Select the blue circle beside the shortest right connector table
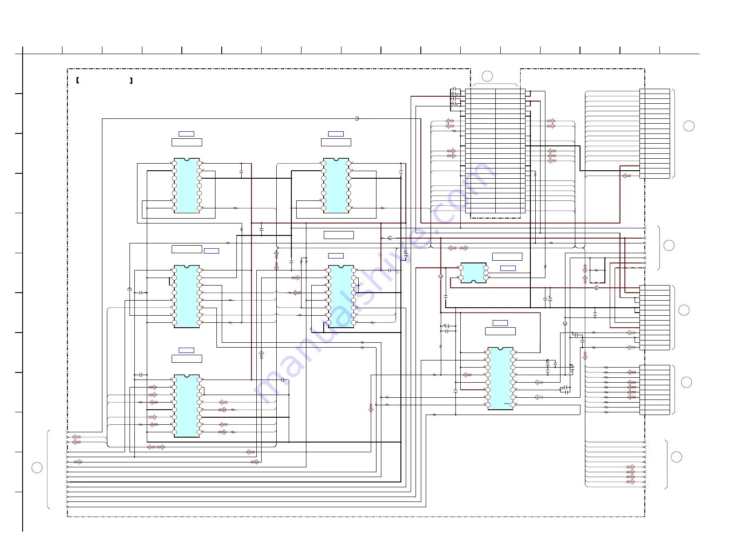 (x=686, y=382)
